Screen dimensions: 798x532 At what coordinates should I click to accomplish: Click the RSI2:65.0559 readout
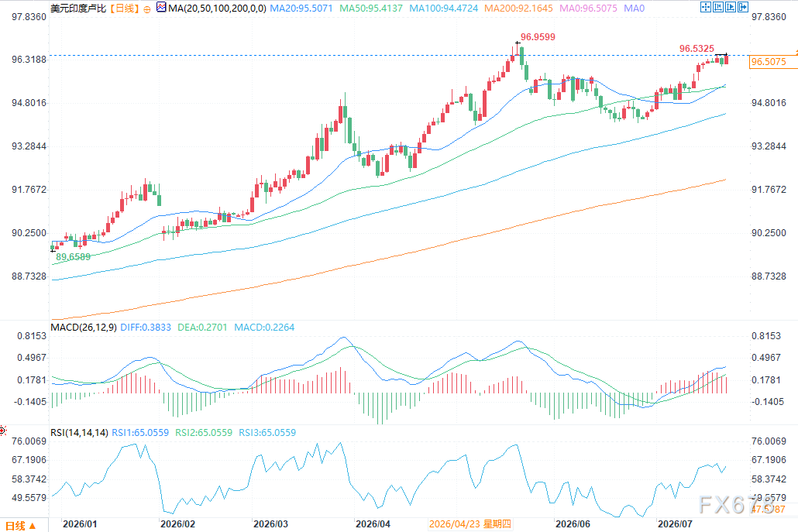point(204,432)
